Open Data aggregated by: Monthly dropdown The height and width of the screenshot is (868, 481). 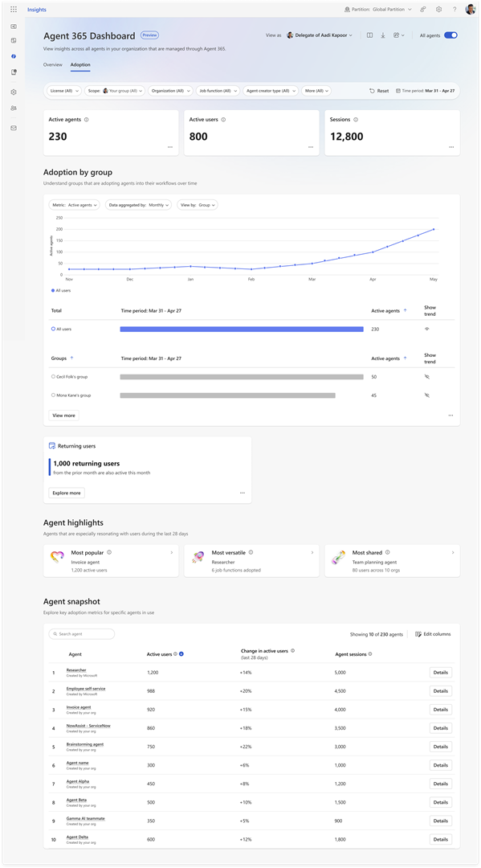(139, 205)
